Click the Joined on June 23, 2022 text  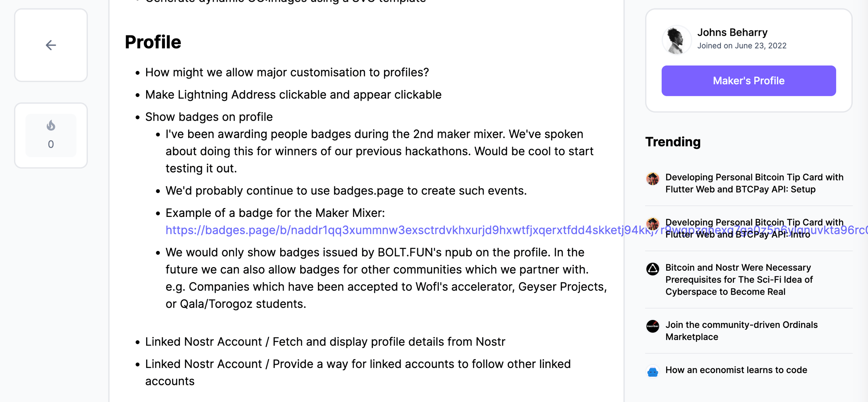(x=741, y=46)
